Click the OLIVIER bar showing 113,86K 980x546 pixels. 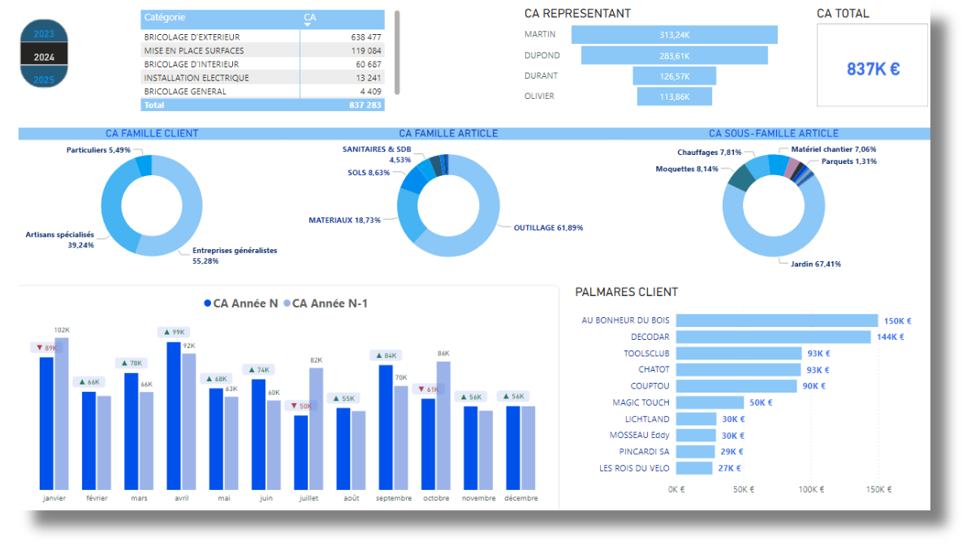tap(674, 97)
